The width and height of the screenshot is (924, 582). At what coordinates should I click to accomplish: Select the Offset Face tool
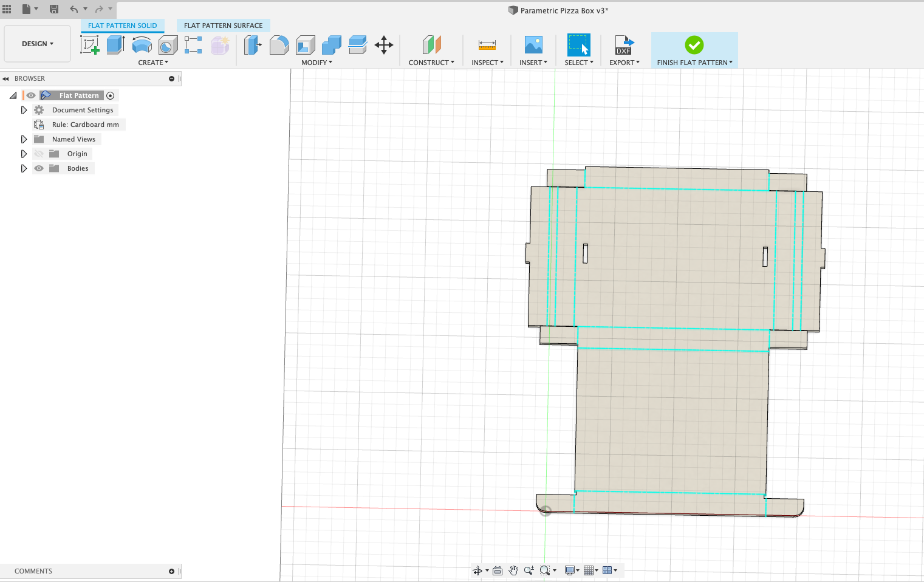(358, 44)
